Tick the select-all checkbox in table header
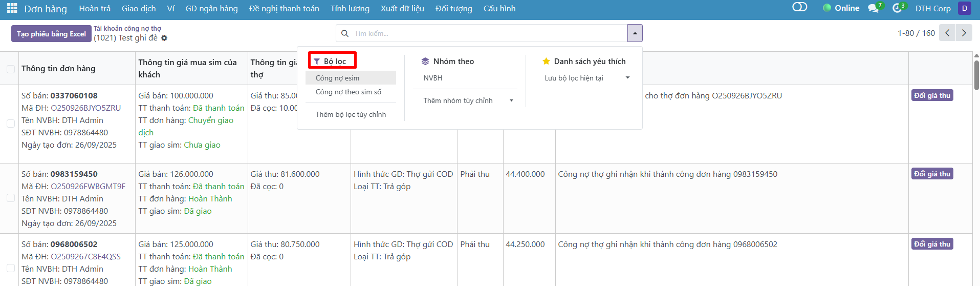 click(11, 69)
